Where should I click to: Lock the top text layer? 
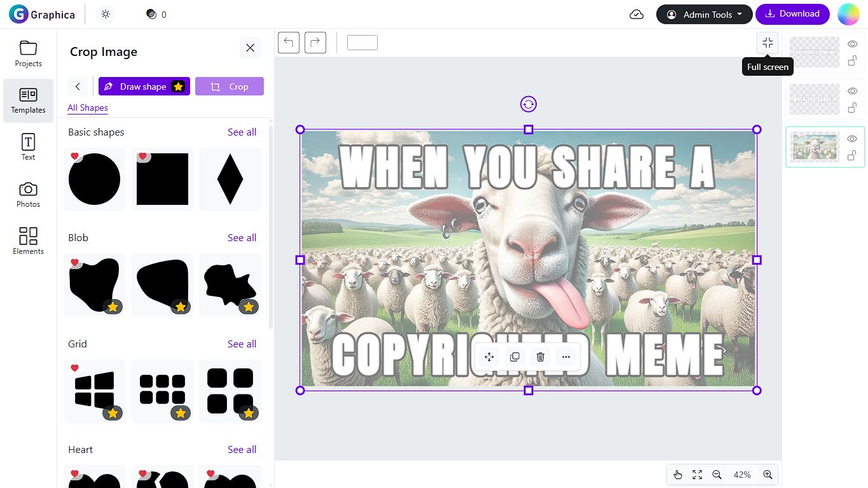(x=853, y=60)
